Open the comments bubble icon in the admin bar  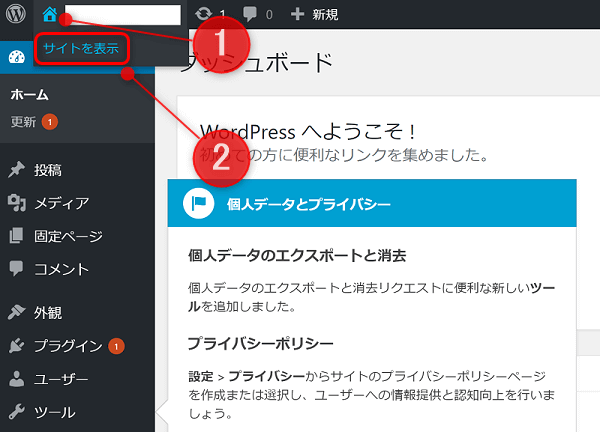(250, 14)
